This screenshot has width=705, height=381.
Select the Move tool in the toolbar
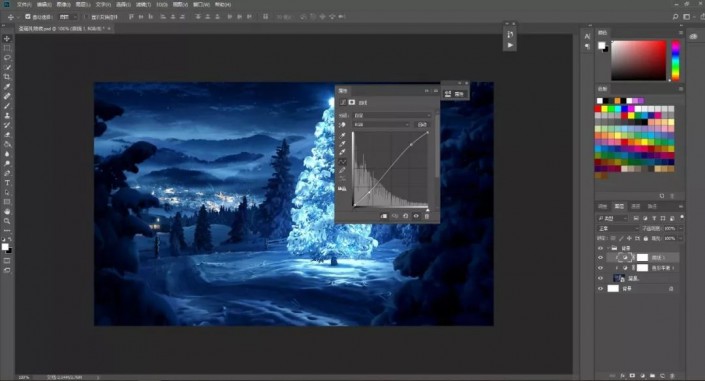coord(7,39)
